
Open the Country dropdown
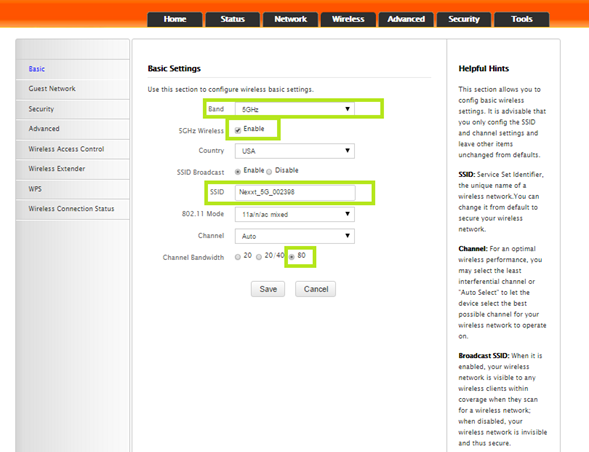[x=295, y=151]
